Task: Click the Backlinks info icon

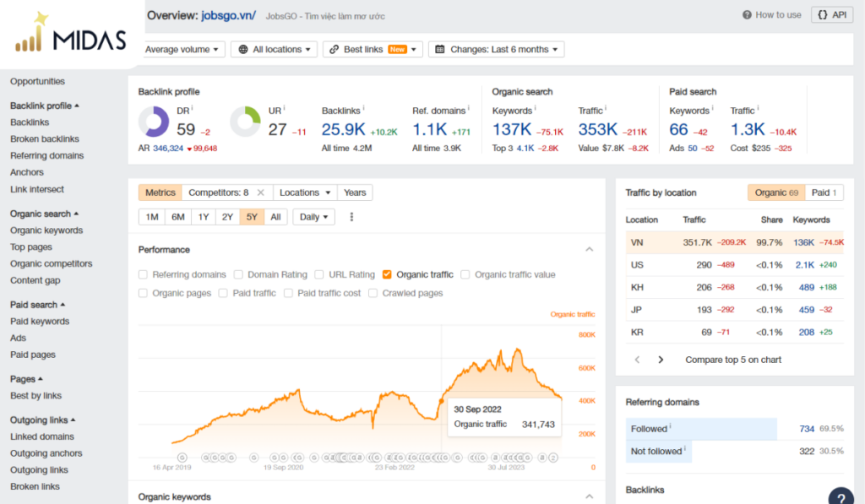Action: (x=363, y=108)
